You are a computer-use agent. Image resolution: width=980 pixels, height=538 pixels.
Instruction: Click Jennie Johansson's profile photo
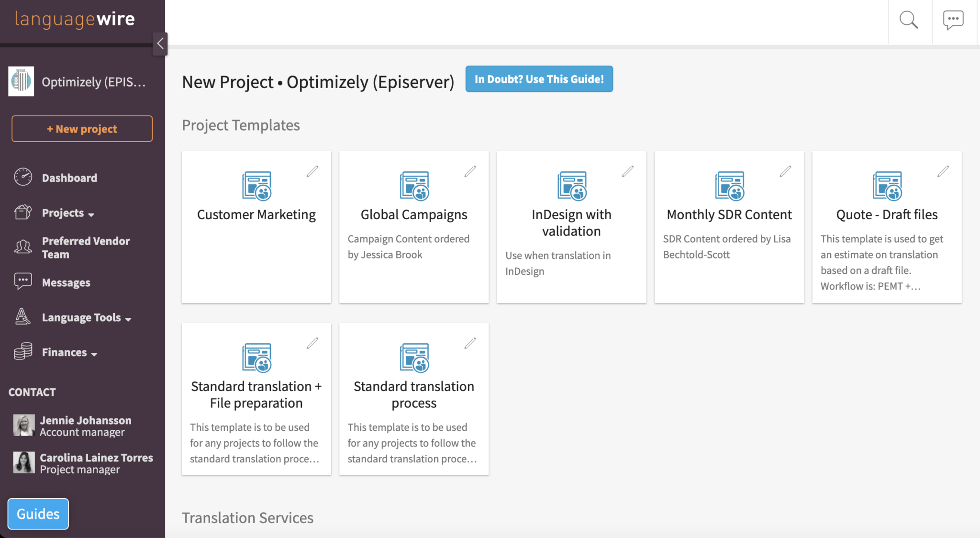(24, 425)
